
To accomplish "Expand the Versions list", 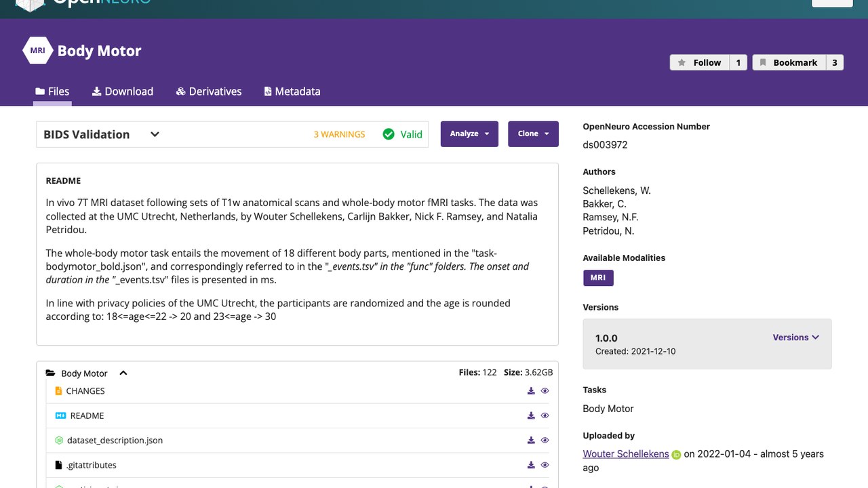I will 796,338.
